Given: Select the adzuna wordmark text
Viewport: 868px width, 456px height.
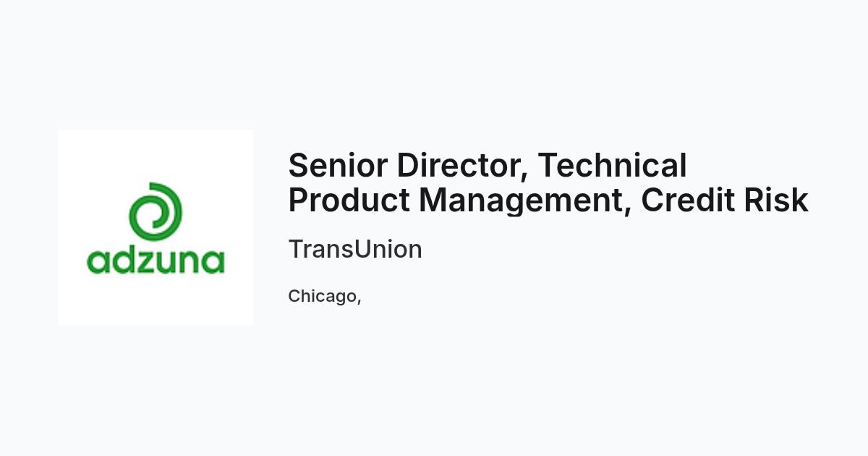Looking at the screenshot, I should point(156,261).
